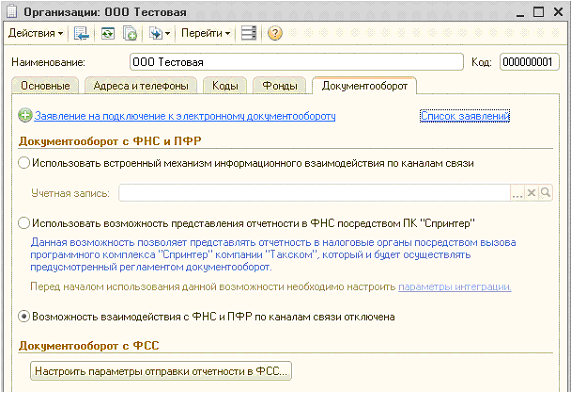The image size is (571, 393).
Task: Click the ellipsis select button in Учетная запись
Action: coord(517,193)
